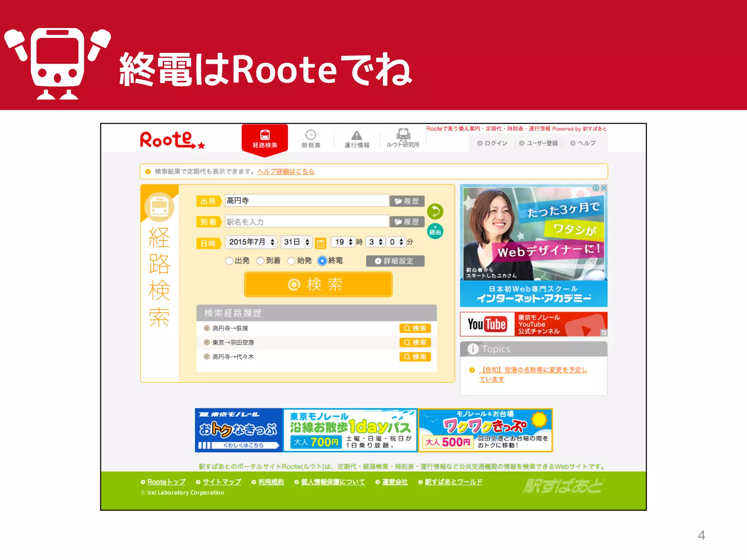Click the 沿線お散歩1dayパス banner

pos(350,430)
